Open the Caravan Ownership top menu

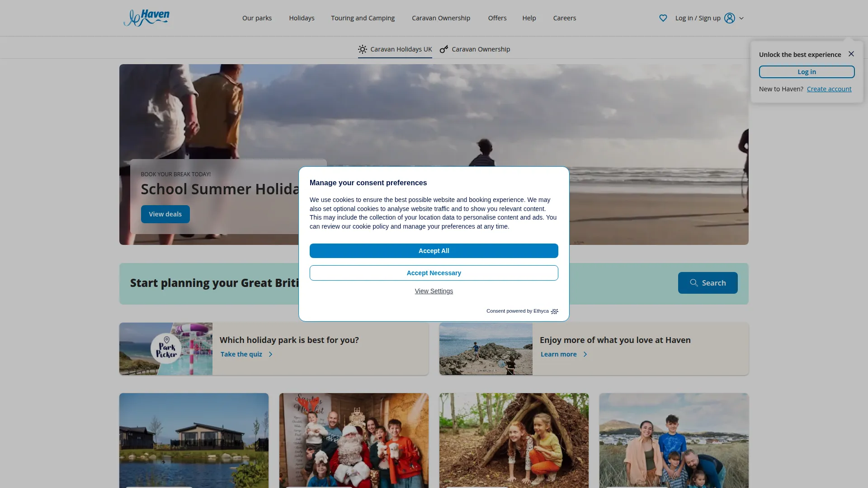(x=441, y=18)
